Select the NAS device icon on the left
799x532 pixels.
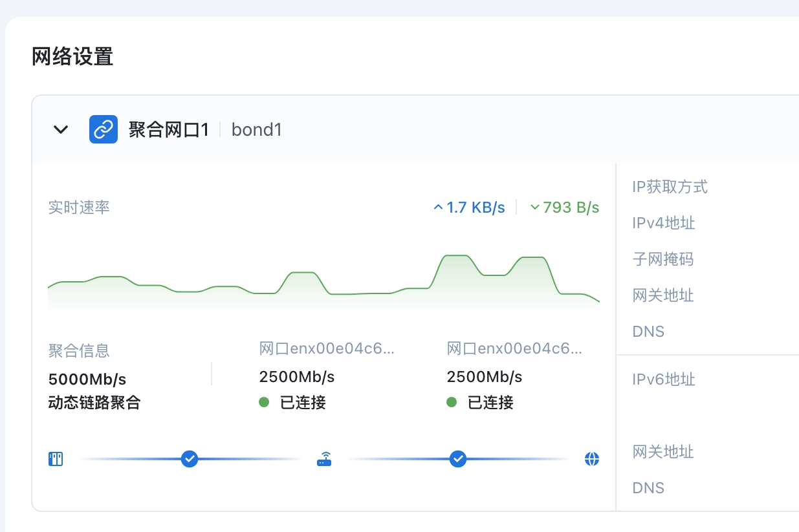[x=56, y=458]
